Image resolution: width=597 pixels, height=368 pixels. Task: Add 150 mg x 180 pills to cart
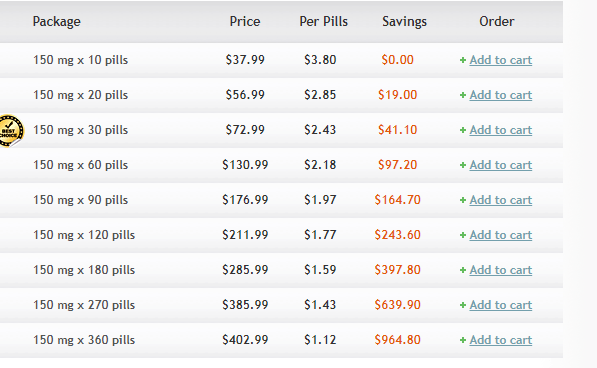pos(500,270)
